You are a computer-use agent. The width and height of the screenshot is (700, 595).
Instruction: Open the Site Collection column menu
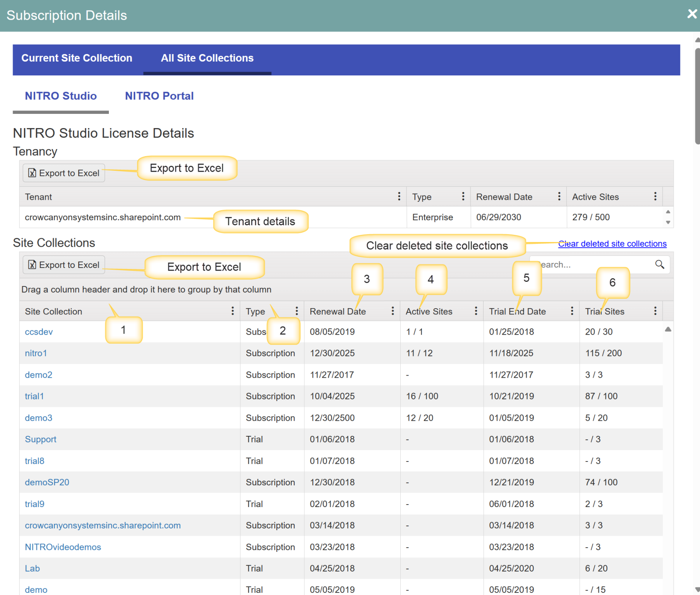point(233,311)
